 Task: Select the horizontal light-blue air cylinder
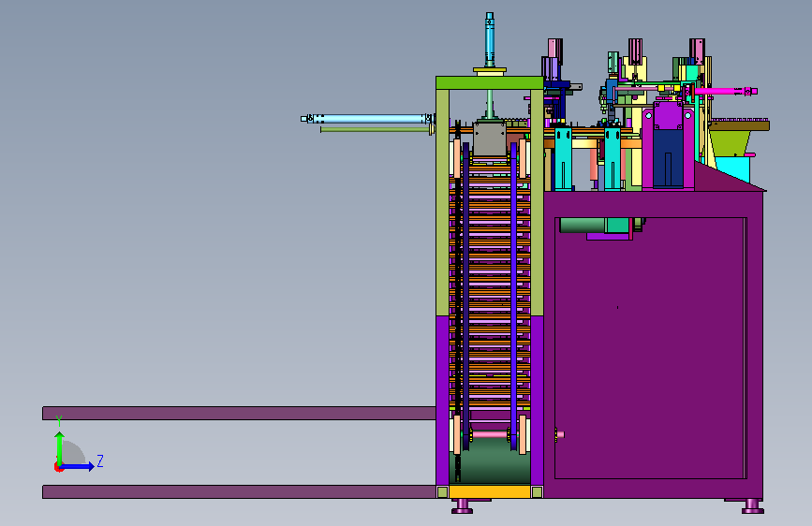point(366,119)
